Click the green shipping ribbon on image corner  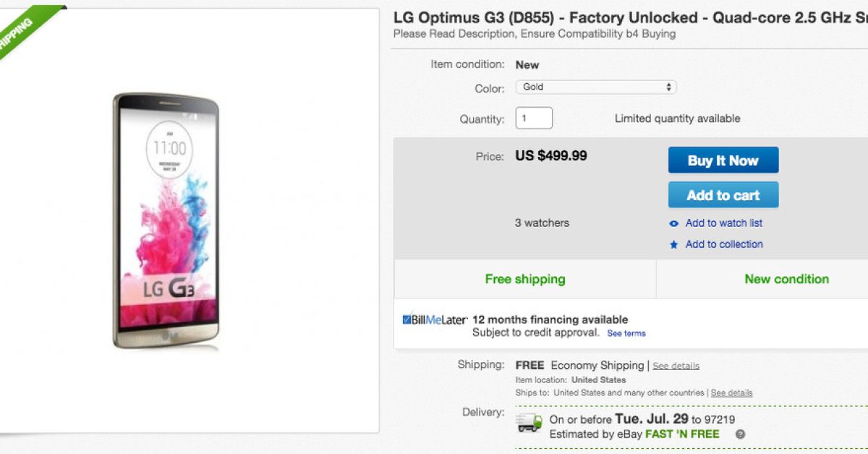click(22, 30)
